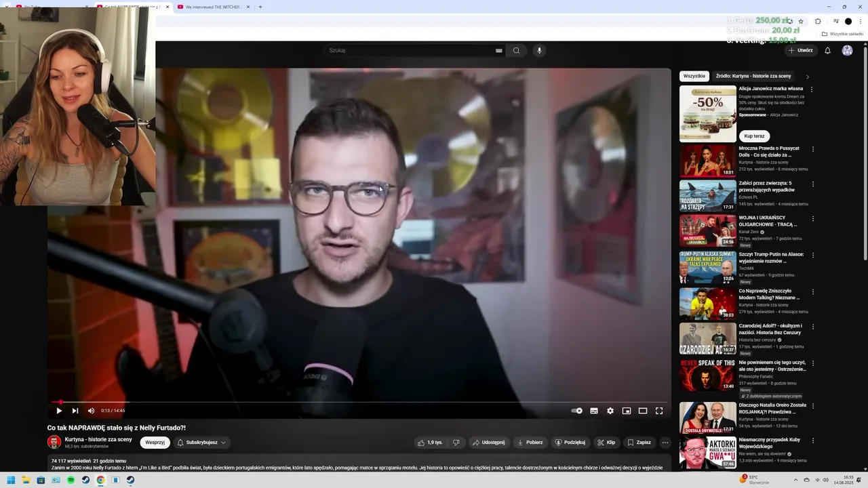Open options for Zabici przez zwierzęta video
The width and height of the screenshot is (868, 488).
tap(813, 184)
